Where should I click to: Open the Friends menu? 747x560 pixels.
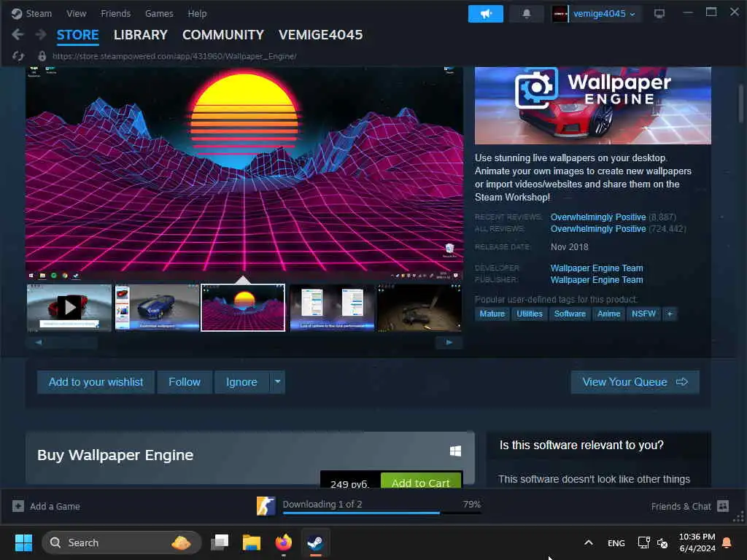[x=116, y=13]
